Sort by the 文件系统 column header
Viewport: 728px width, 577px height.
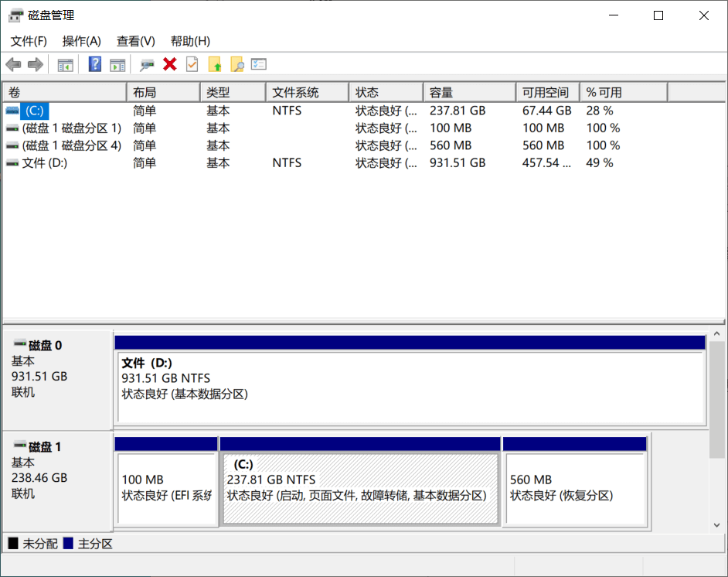(x=308, y=93)
